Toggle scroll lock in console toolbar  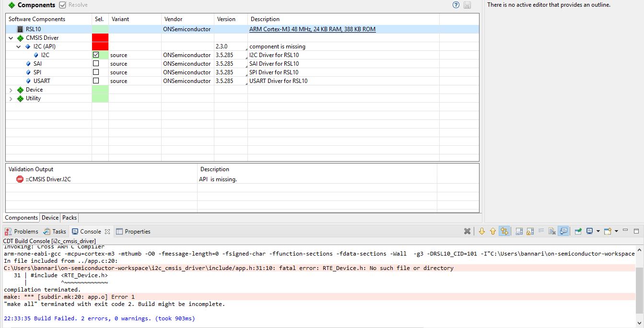coord(530,232)
